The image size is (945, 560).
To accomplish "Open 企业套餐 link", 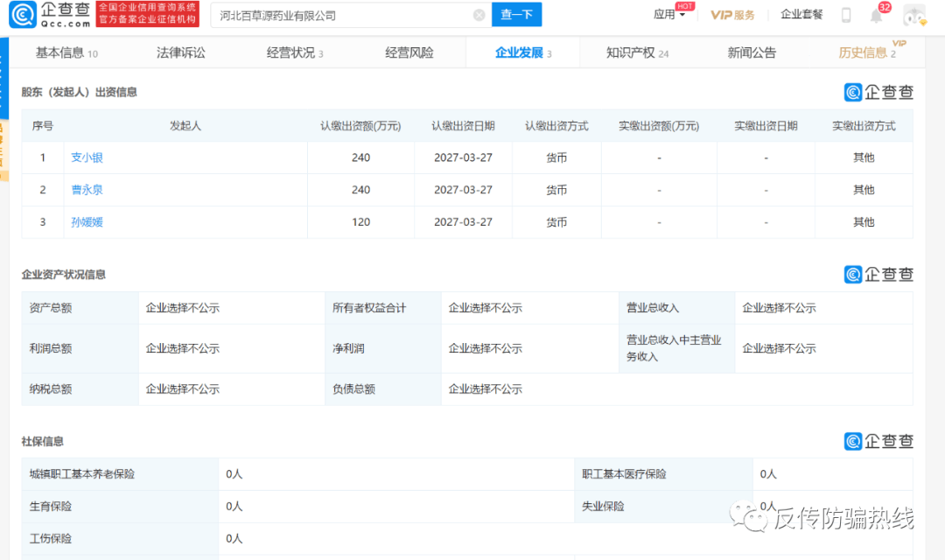I will [x=801, y=15].
